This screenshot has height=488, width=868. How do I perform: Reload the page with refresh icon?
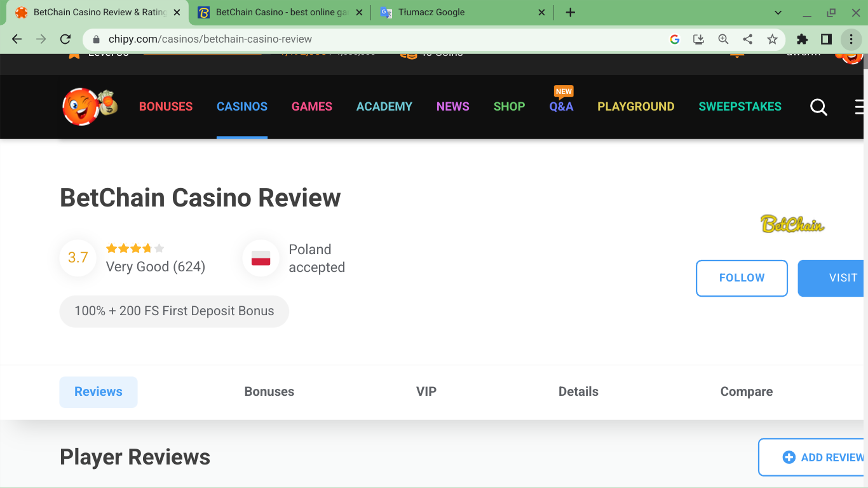tap(65, 39)
